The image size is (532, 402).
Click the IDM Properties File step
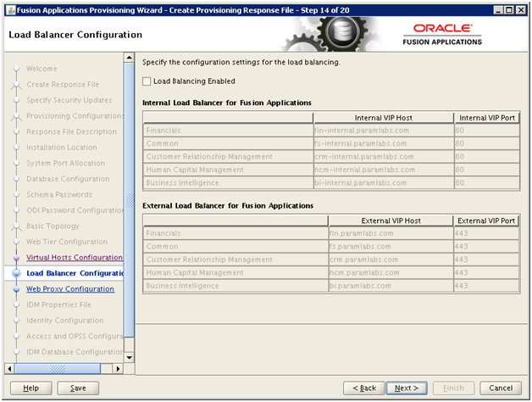(58, 304)
